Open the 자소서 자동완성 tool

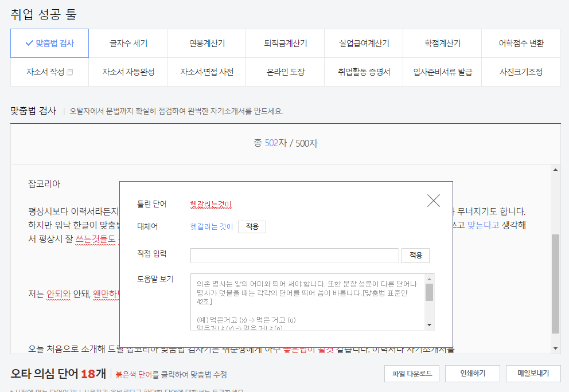(x=128, y=72)
